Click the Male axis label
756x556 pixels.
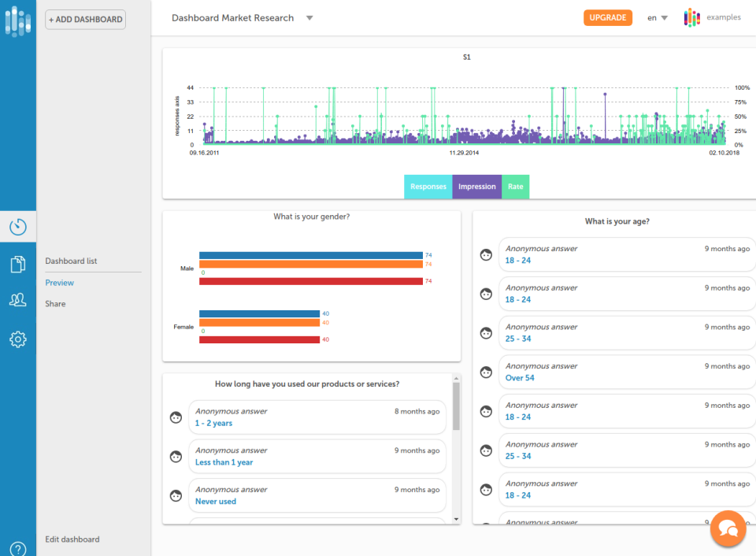point(187,269)
